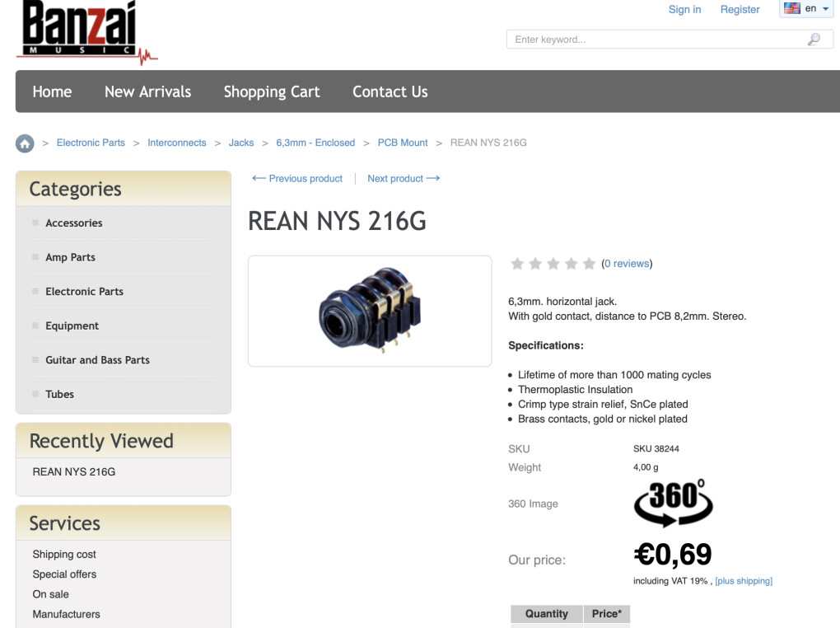Click the Categories panel heading
840x628 pixels.
pyautogui.click(x=75, y=190)
